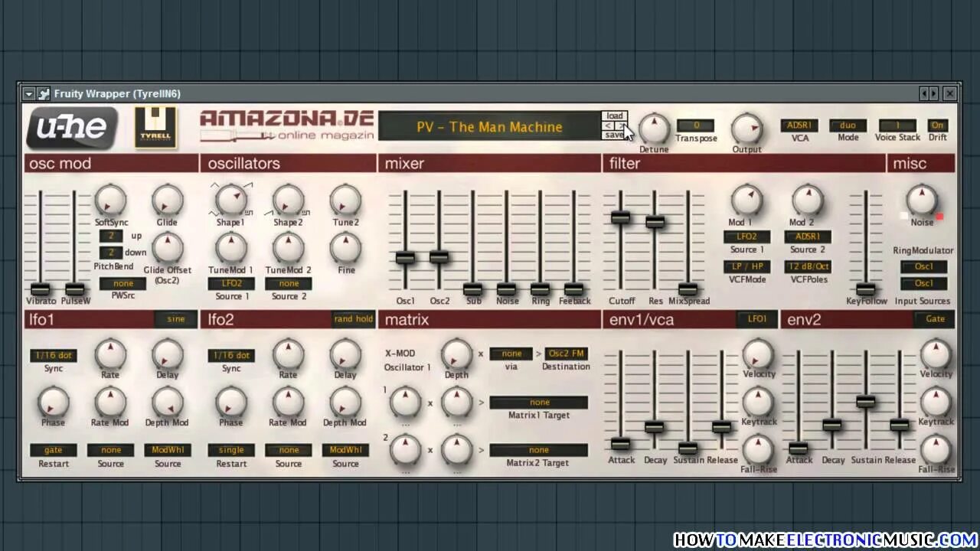Screen dimensions: 980x551
Task: Open lfo1 Sync selector 1/16 dot
Action: tap(54, 356)
